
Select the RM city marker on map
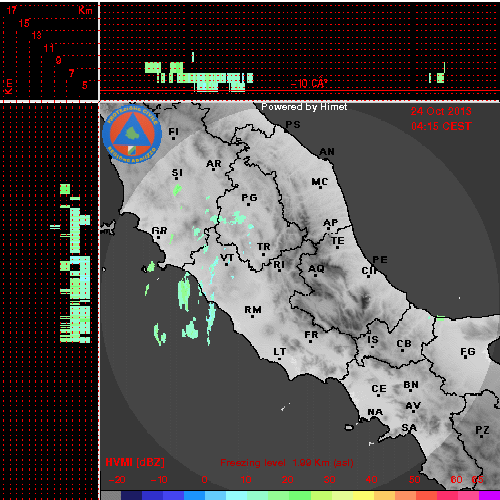pyautogui.click(x=252, y=316)
